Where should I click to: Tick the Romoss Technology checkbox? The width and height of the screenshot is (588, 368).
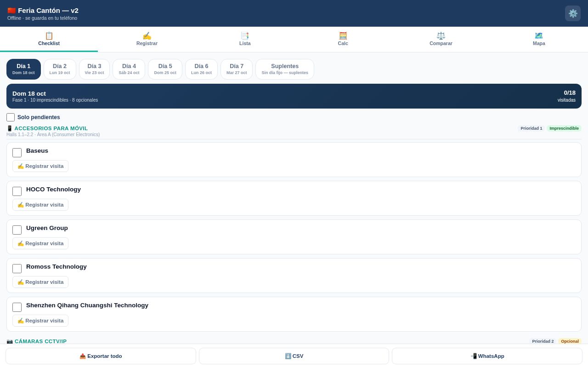pos(17,269)
